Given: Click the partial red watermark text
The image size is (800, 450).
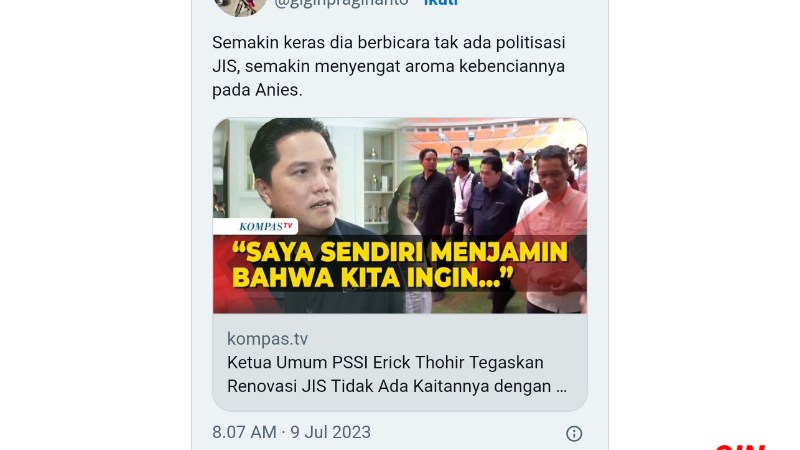Looking at the screenshot, I should pos(740,446).
